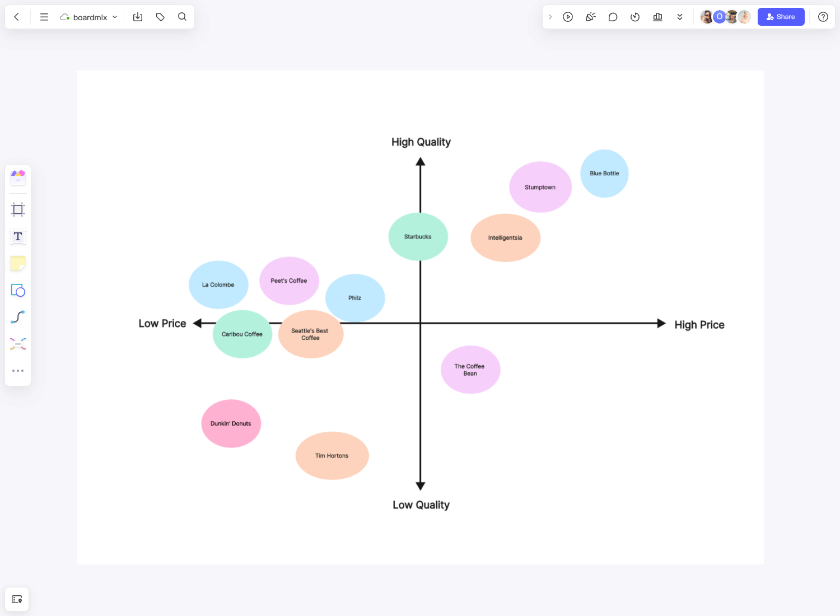Select the Tim Hortons bubble
Image resolution: width=840 pixels, height=616 pixels.
pos(332,456)
